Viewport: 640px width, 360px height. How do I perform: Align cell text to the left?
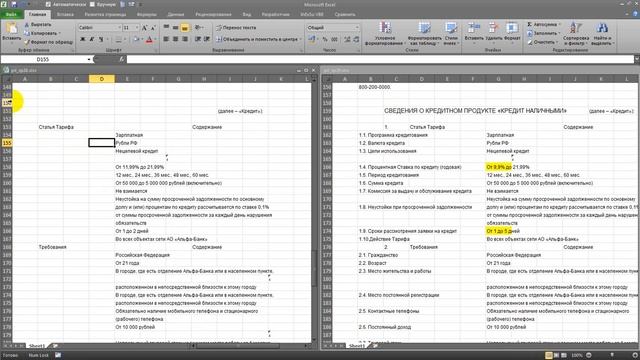tap(166, 39)
